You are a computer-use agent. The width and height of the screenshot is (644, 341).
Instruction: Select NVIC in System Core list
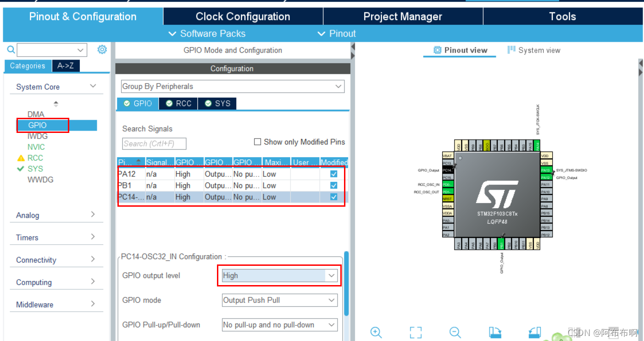tap(36, 147)
